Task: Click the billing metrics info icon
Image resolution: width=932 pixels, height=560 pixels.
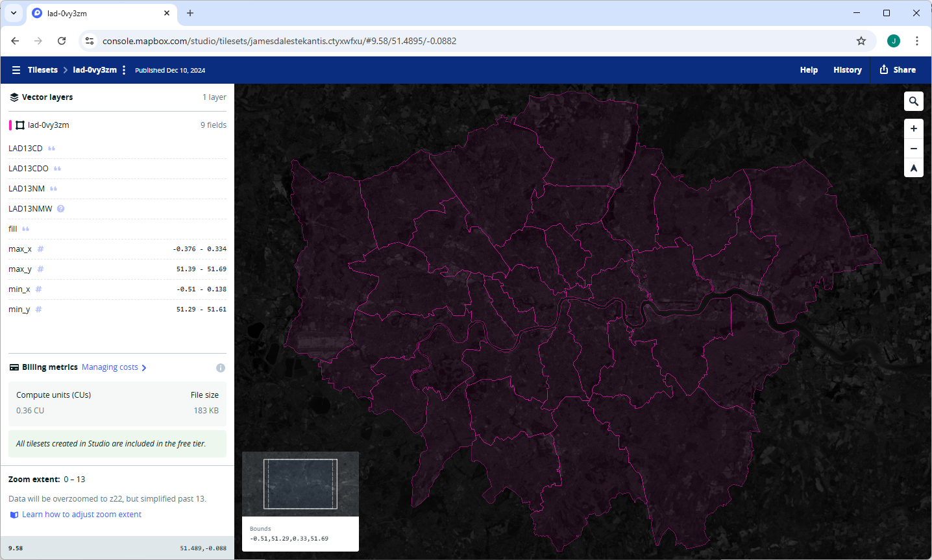Action: [x=221, y=368]
